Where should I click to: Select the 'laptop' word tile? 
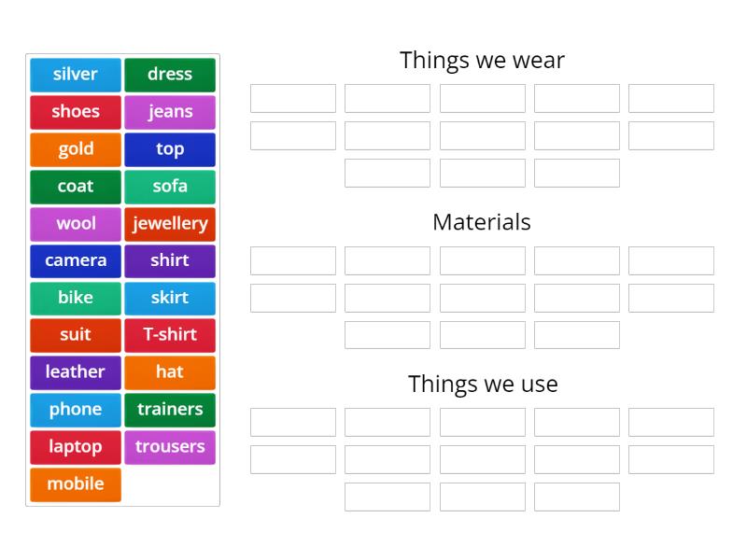75,447
